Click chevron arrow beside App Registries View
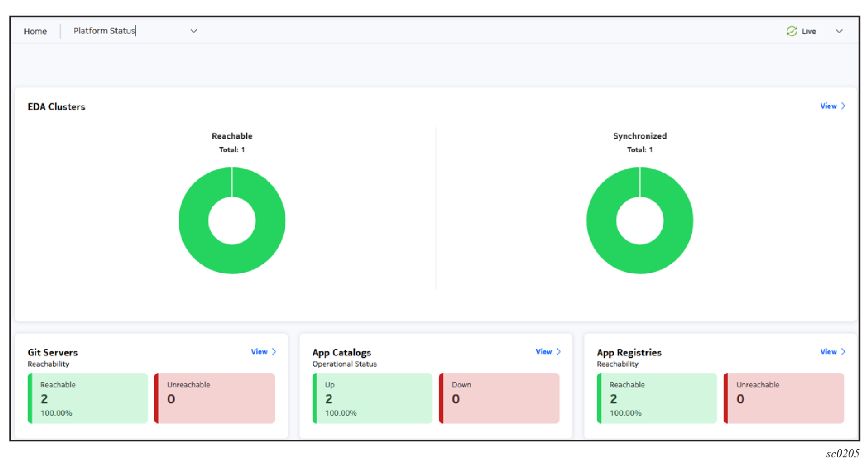The image size is (868, 463). click(843, 352)
